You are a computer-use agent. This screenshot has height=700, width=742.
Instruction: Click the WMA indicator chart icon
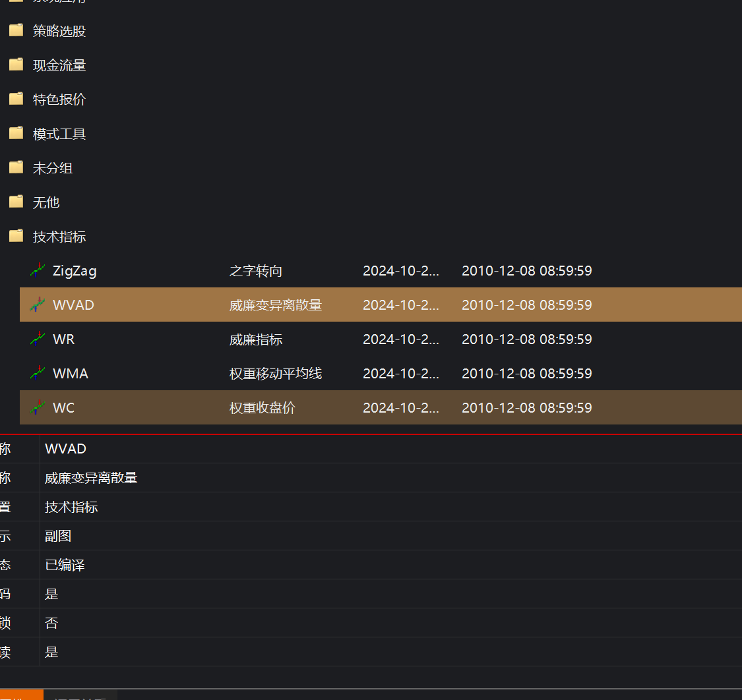click(38, 373)
